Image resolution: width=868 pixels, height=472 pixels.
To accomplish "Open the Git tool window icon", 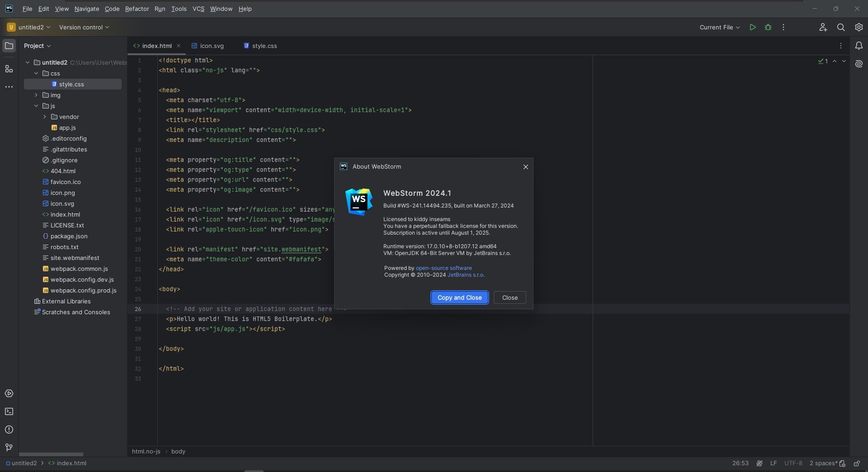I will click(9, 448).
